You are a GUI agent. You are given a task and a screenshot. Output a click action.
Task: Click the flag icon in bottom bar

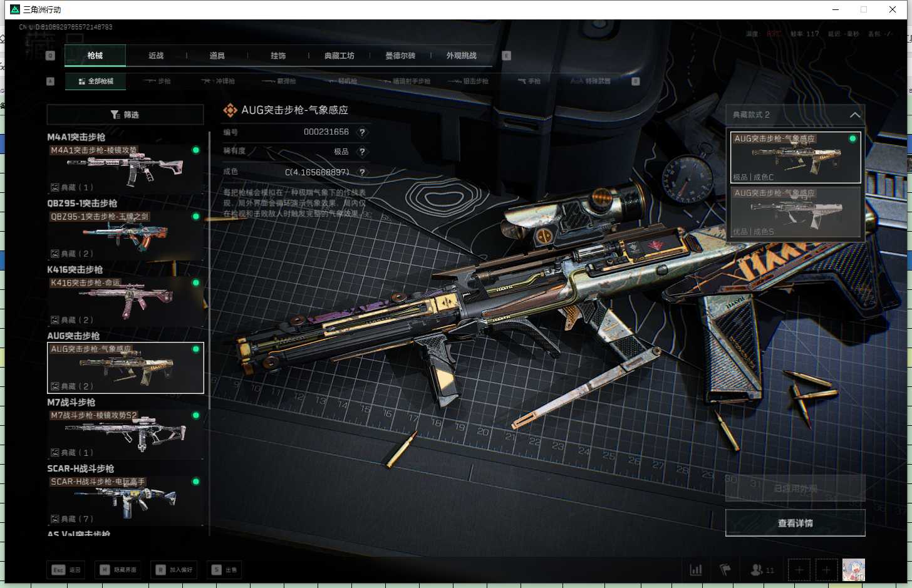[x=725, y=570]
